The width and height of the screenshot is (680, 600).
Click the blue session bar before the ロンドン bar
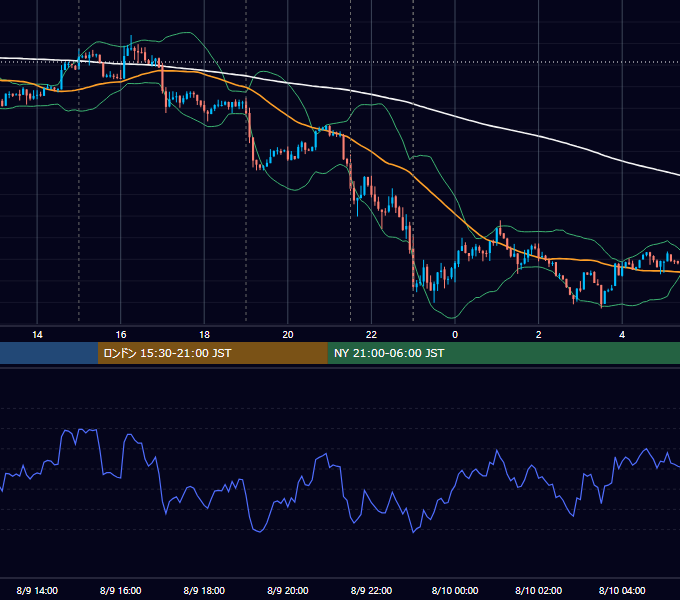(x=49, y=353)
